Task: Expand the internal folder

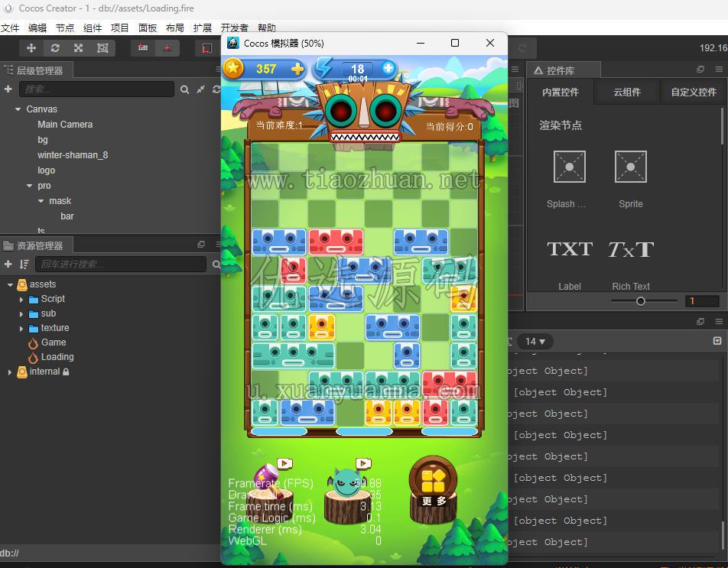Action: click(10, 372)
